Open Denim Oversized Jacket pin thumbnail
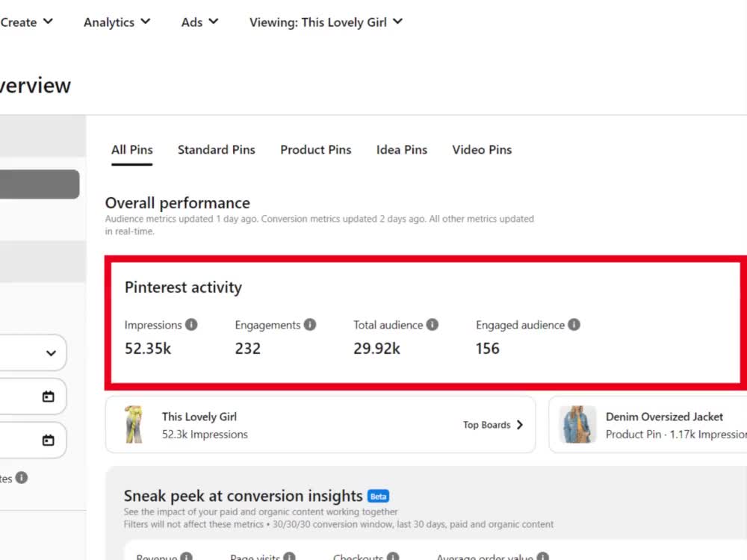 coord(577,424)
